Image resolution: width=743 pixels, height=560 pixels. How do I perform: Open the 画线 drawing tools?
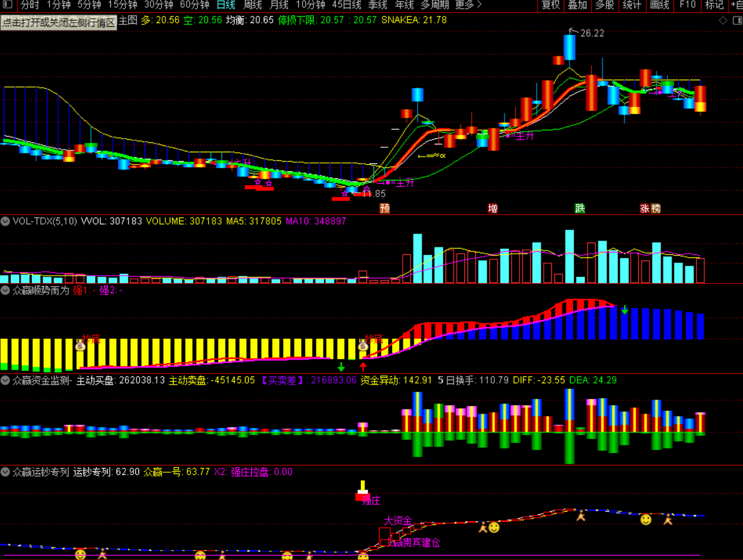click(x=660, y=5)
